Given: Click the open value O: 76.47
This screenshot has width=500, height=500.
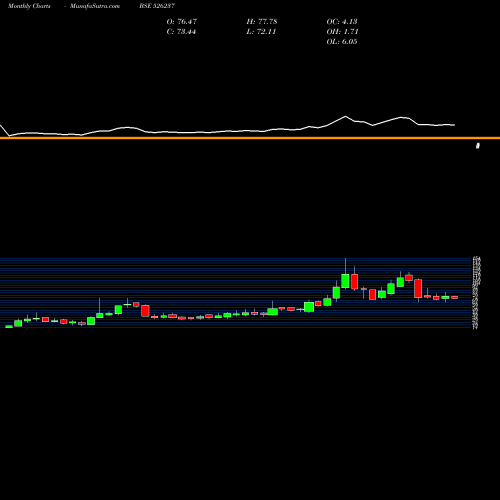Looking at the screenshot, I should click(x=182, y=22).
